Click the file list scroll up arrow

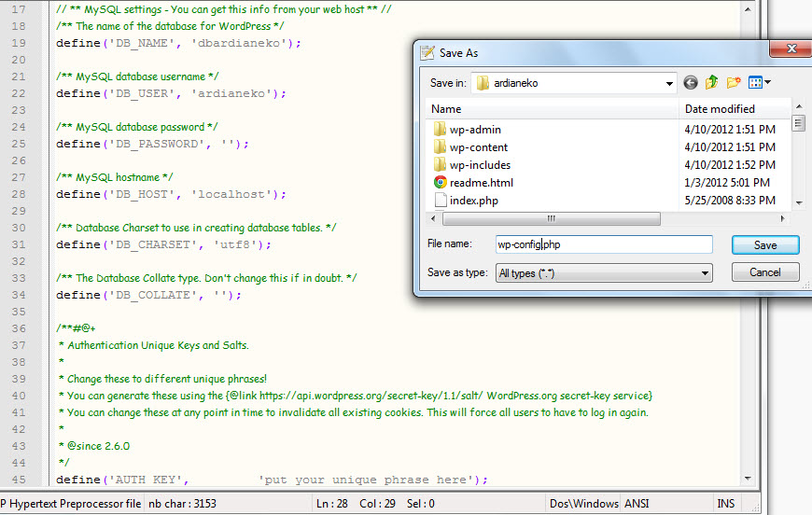799,106
